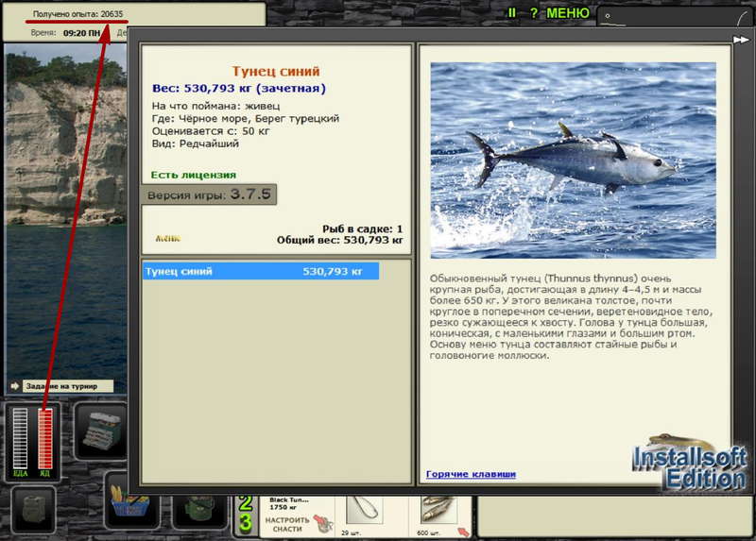Viewport: 756px width, 541px height.
Task: Open the gray backpack icon
Action: (33, 509)
